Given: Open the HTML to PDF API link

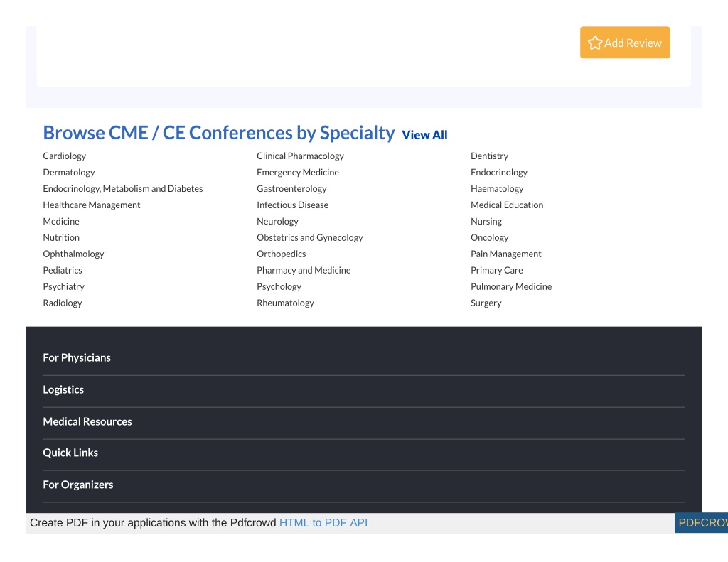Looking at the screenshot, I should [323, 523].
